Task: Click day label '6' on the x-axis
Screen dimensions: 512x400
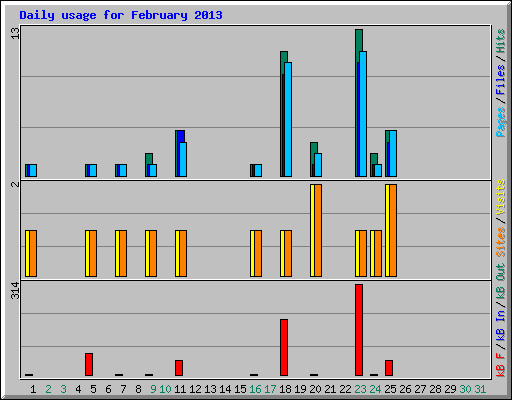Action: [x=108, y=389]
